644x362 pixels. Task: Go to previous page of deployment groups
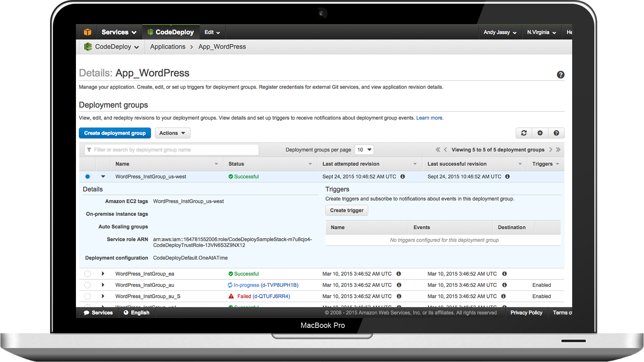[x=445, y=150]
